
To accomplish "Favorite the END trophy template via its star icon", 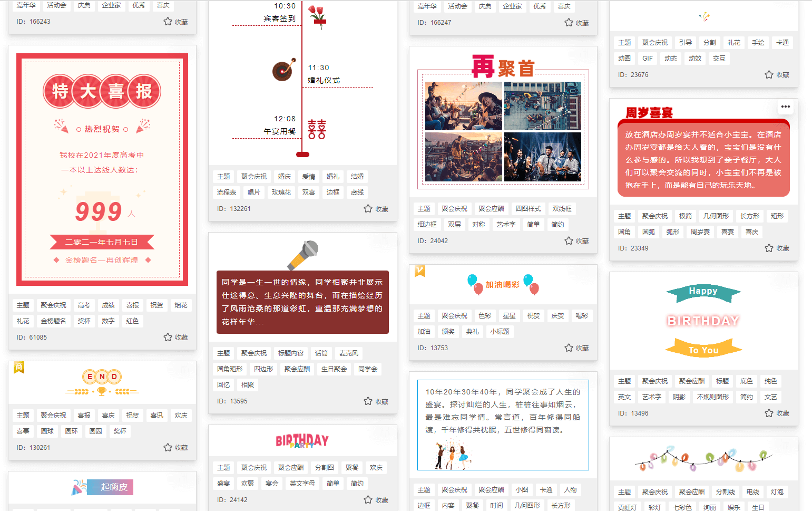I will click(168, 447).
